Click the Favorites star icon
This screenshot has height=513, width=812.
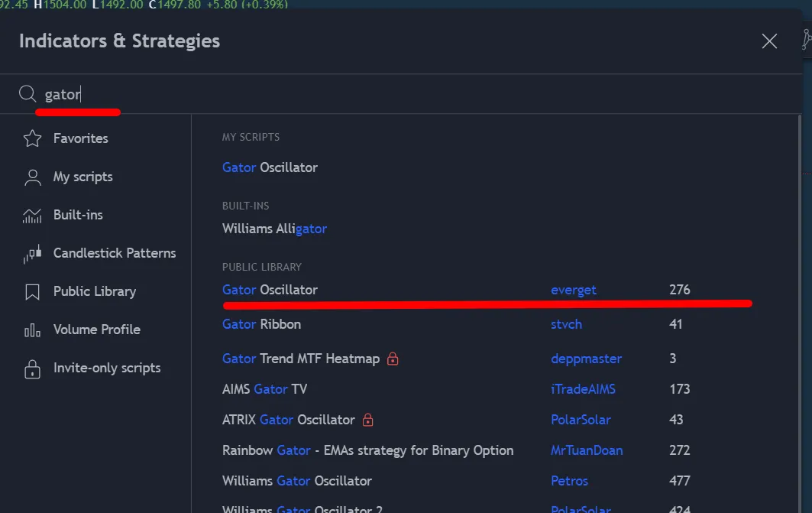[x=32, y=138]
